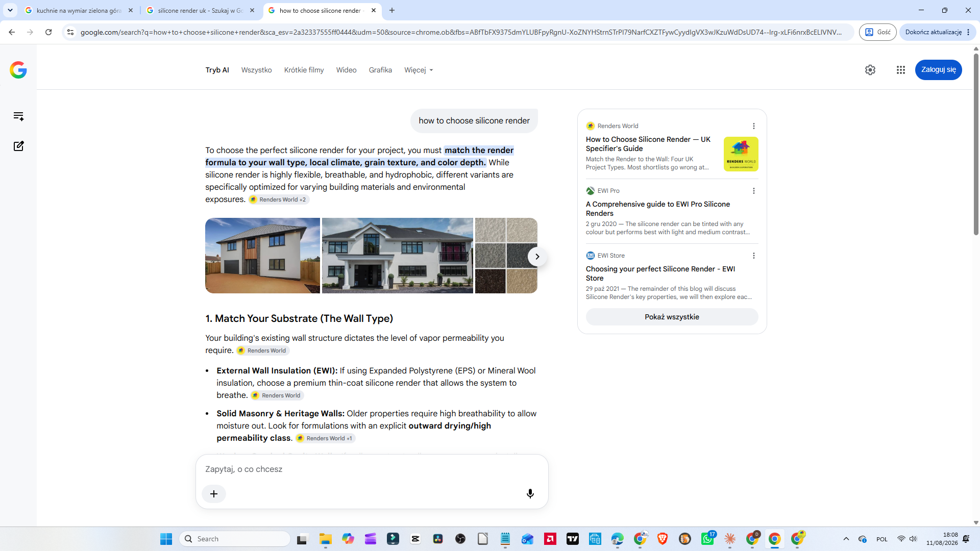Show hidden system tray icons
The height and width of the screenshot is (551, 980).
coord(846,539)
